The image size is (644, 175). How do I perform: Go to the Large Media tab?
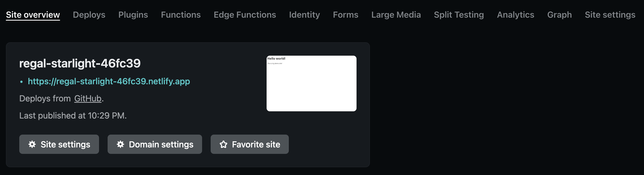point(396,15)
